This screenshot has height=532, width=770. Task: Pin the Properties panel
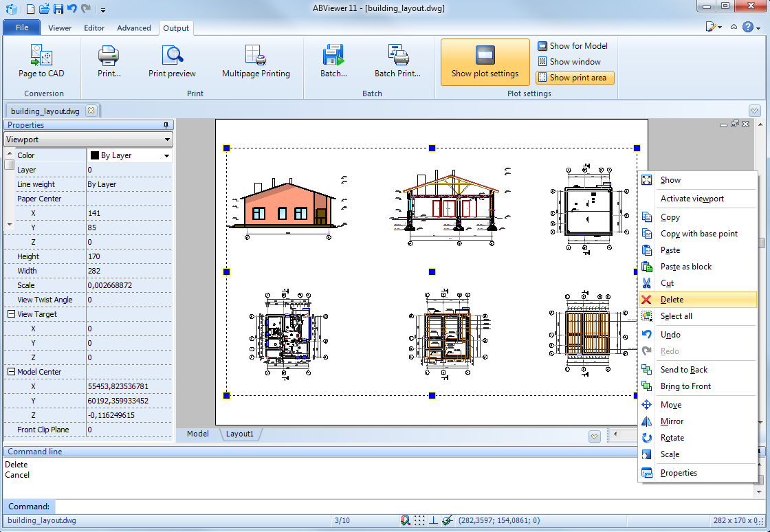(166, 125)
